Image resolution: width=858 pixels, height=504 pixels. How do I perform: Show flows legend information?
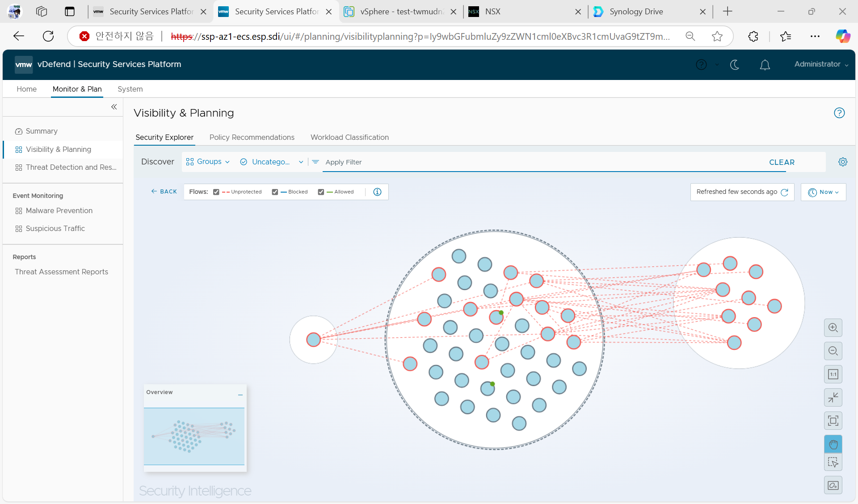tap(377, 192)
